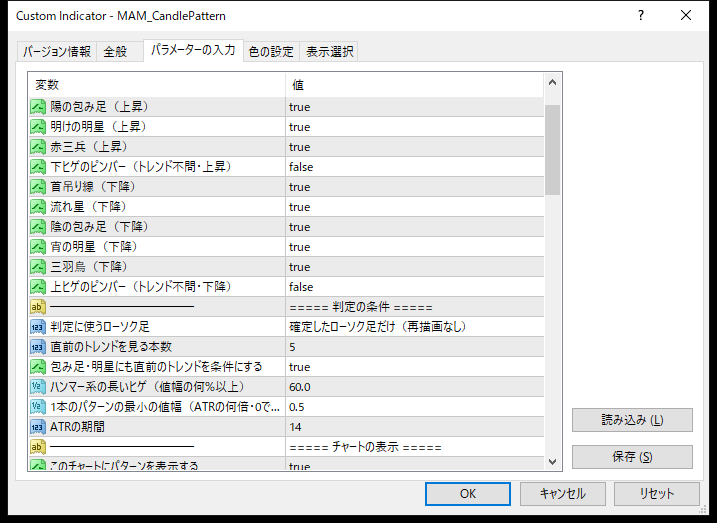717x523 pixels.
Task: Select ===== 判定の条件 ===== value cell
Action: (x=415, y=307)
